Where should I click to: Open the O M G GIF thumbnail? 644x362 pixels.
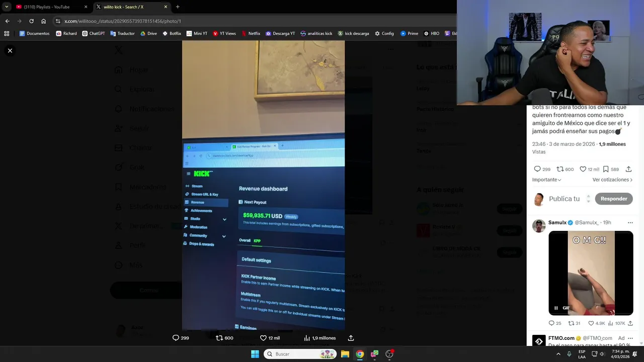pos(591,273)
